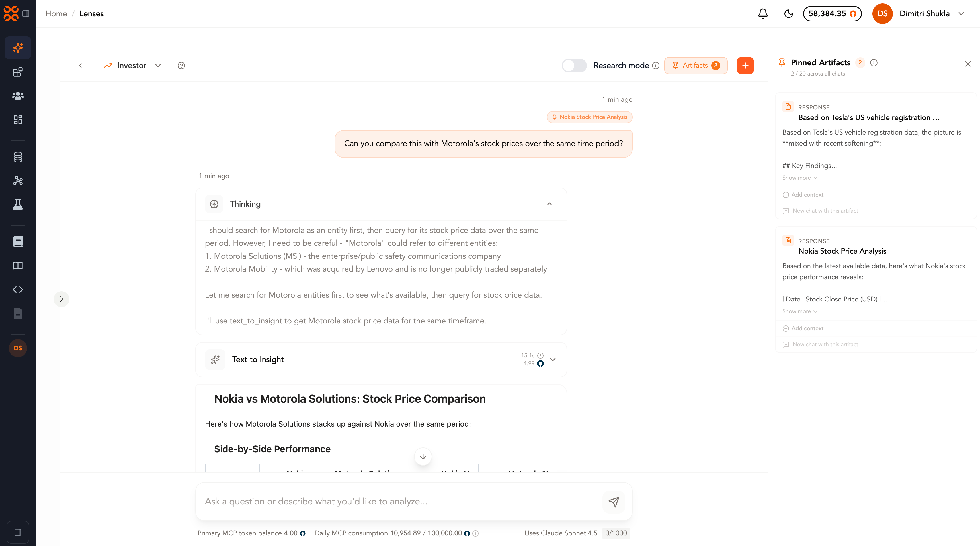Viewport: 980px width, 546px height.
Task: Collapse sidebar using the bottom panel button
Action: pyautogui.click(x=18, y=532)
